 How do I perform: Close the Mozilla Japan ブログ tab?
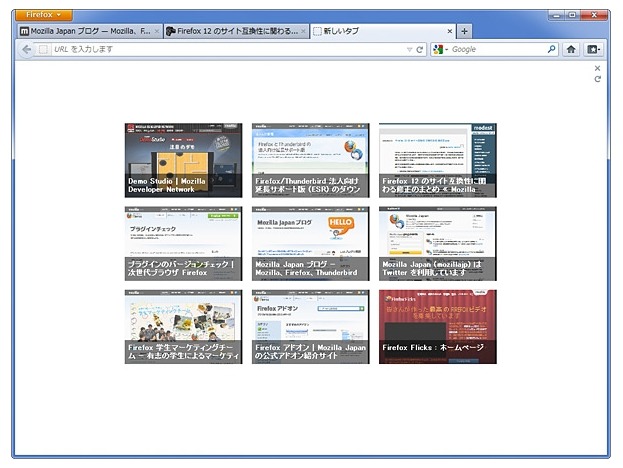(157, 31)
